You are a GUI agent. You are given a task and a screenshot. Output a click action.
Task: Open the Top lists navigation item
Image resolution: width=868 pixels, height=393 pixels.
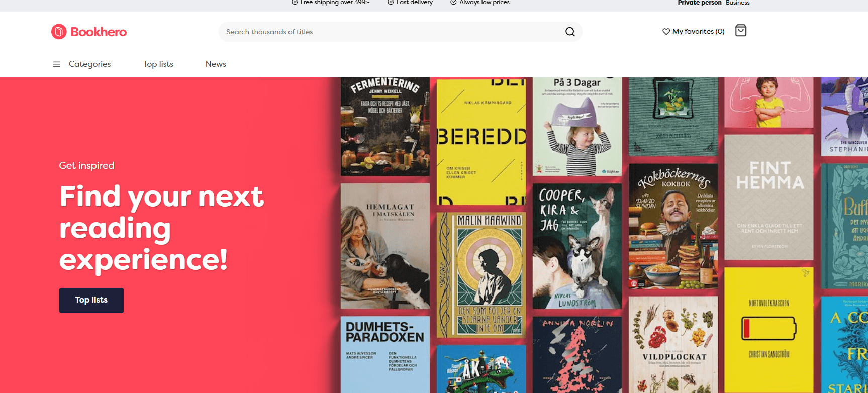(158, 64)
